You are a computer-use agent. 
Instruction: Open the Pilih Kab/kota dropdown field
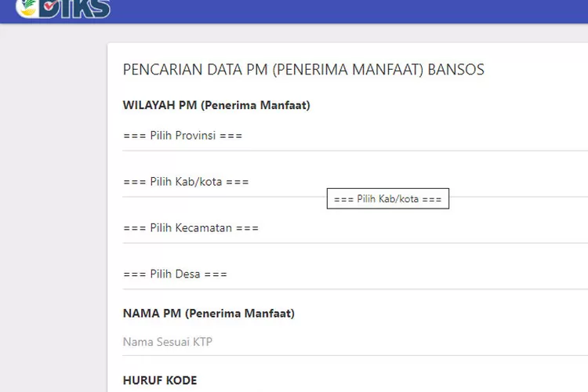tap(355, 182)
